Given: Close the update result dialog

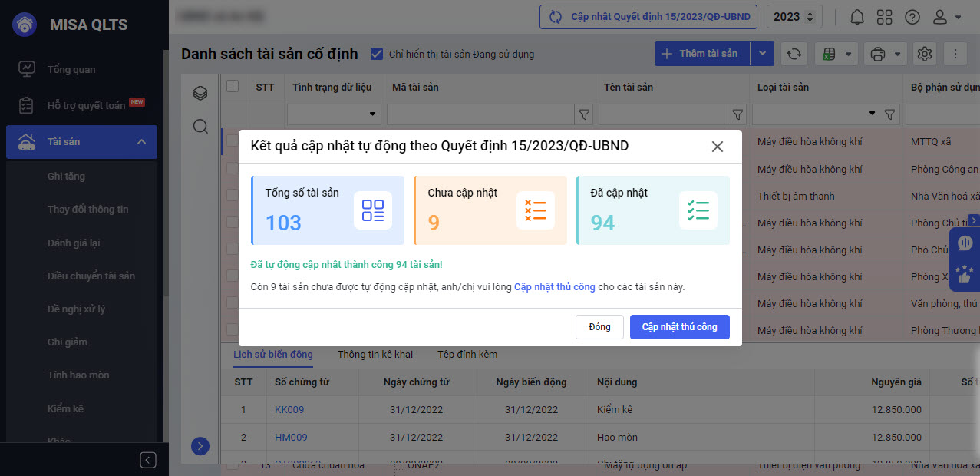Looking at the screenshot, I should point(717,147).
